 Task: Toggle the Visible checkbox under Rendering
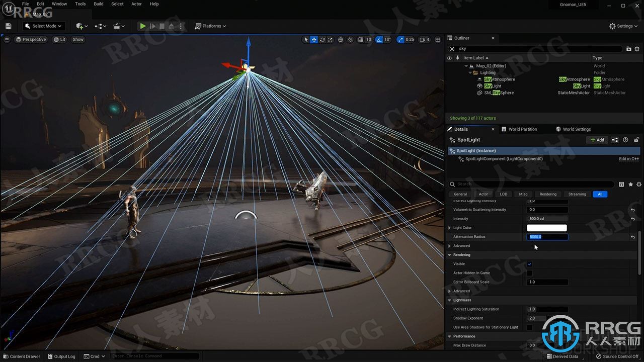(x=529, y=264)
